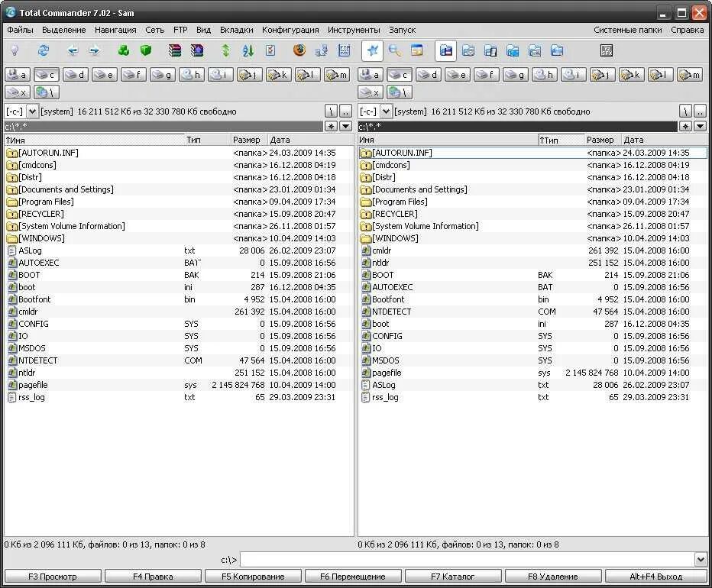This screenshot has height=588, width=712.
Task: Click the checklist document icon
Action: pos(270,50)
